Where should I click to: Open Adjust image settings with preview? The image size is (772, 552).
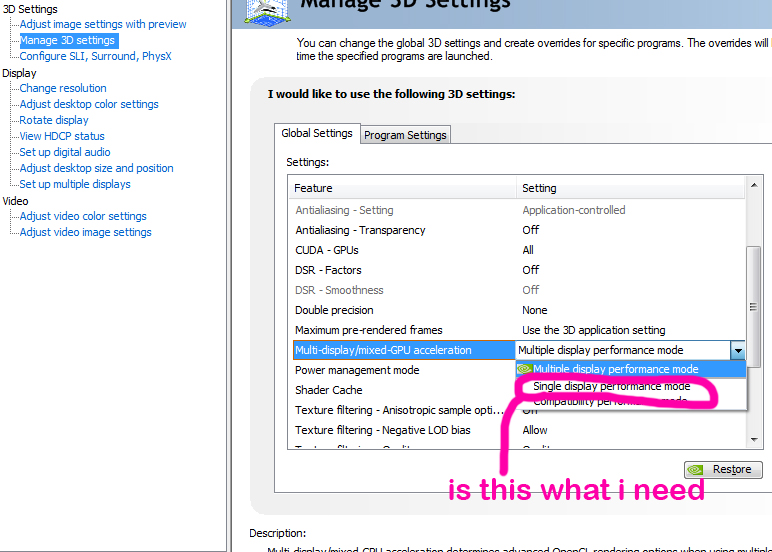[x=103, y=24]
